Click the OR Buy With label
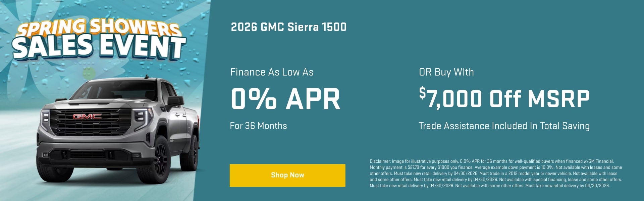 446,72
